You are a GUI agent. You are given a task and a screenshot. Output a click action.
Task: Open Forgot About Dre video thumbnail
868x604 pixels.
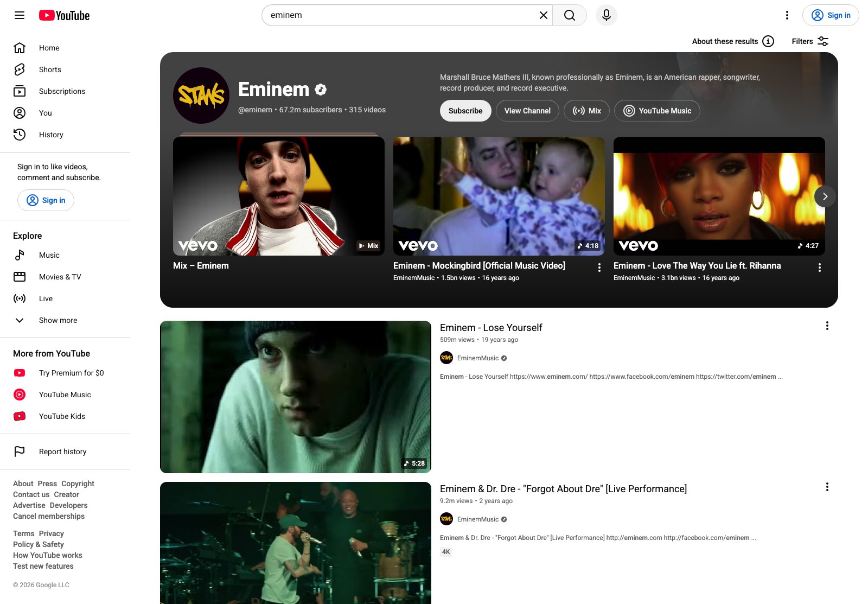coord(296,543)
